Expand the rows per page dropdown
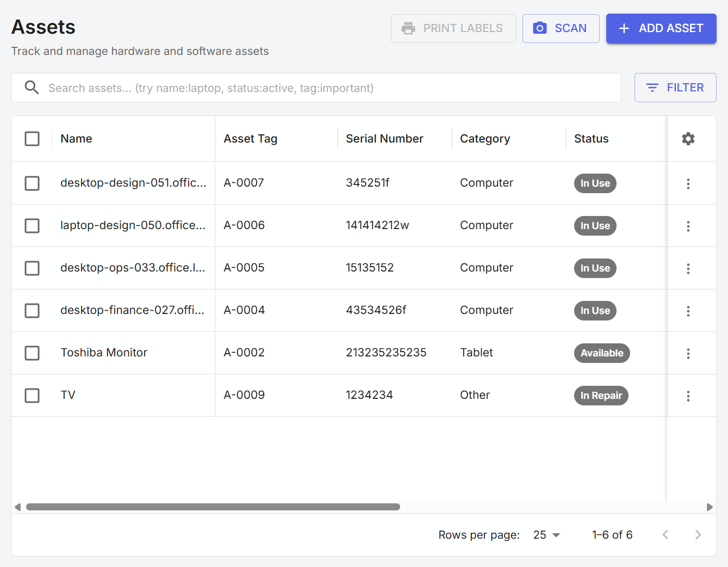 point(546,535)
